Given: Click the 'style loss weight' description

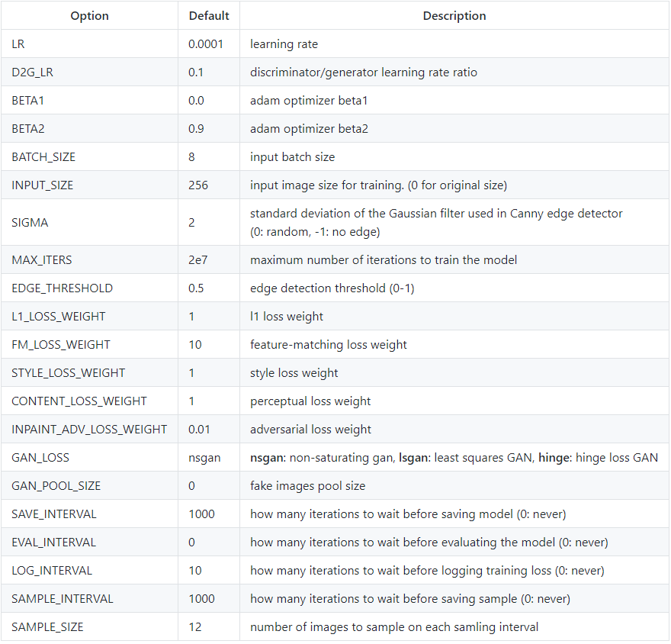Looking at the screenshot, I should (x=294, y=373).
